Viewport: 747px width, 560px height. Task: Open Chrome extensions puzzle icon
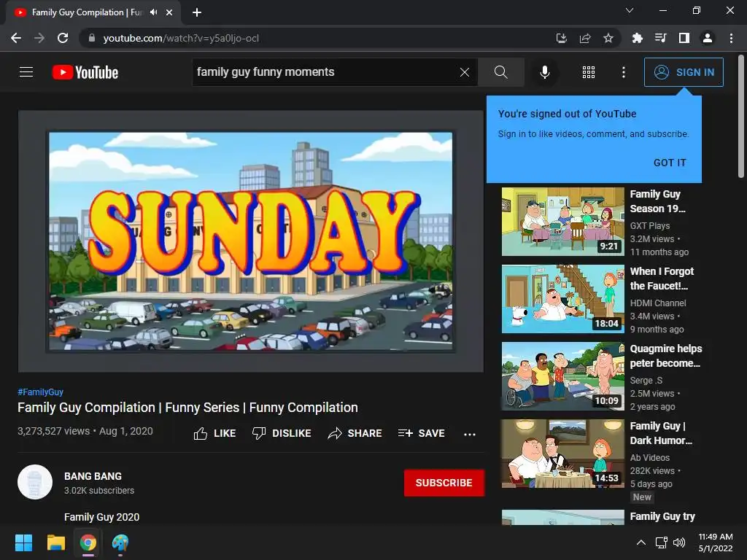(x=637, y=38)
